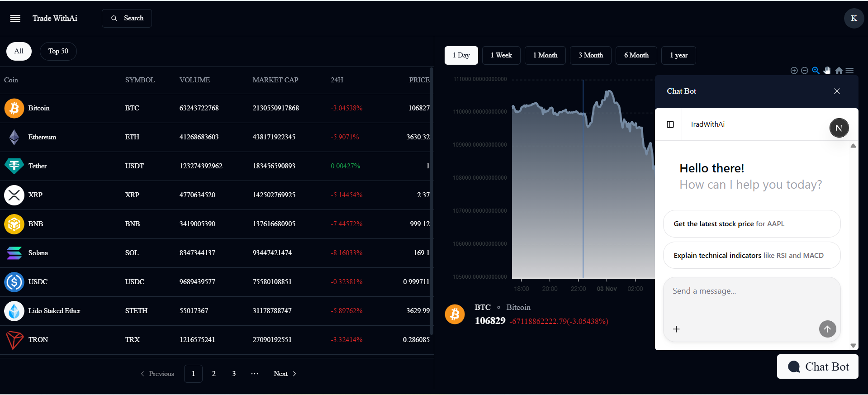
Task: Click the pagination ellipsis
Action: [x=255, y=374]
